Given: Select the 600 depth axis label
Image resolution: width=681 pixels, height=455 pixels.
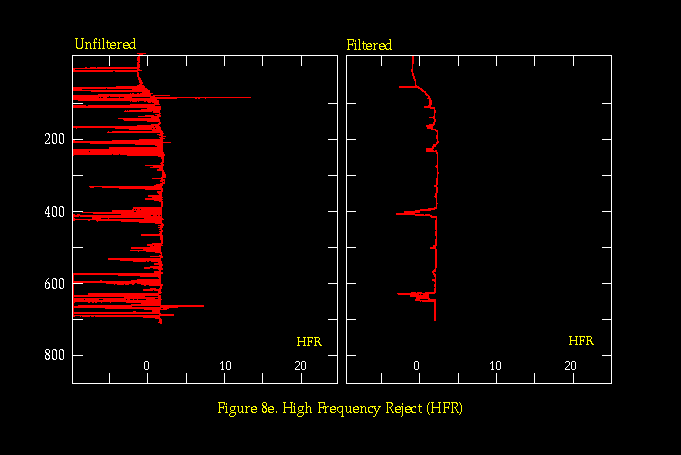Looking at the screenshot, I should pyautogui.click(x=54, y=284).
